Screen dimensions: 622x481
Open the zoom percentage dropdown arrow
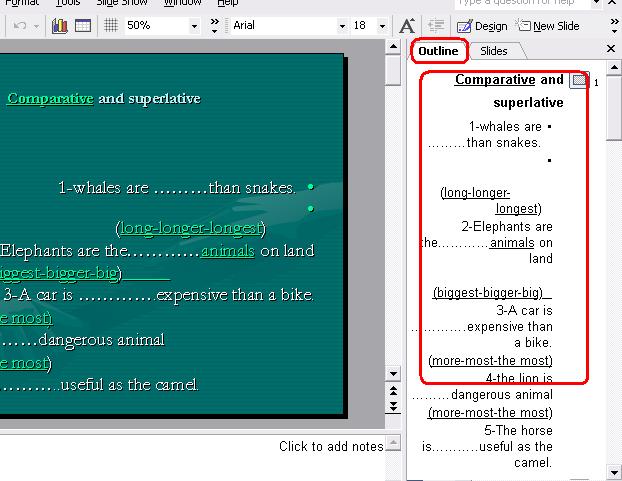click(x=194, y=26)
